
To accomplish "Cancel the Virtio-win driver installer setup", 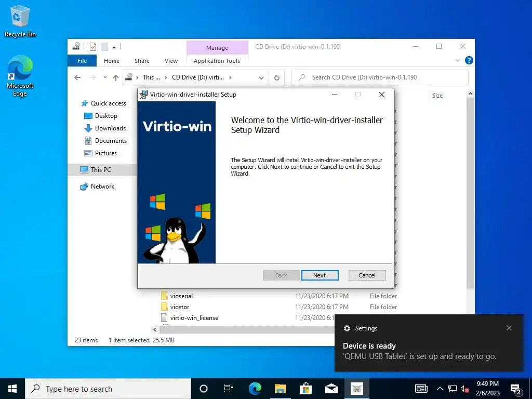I will tap(367, 275).
